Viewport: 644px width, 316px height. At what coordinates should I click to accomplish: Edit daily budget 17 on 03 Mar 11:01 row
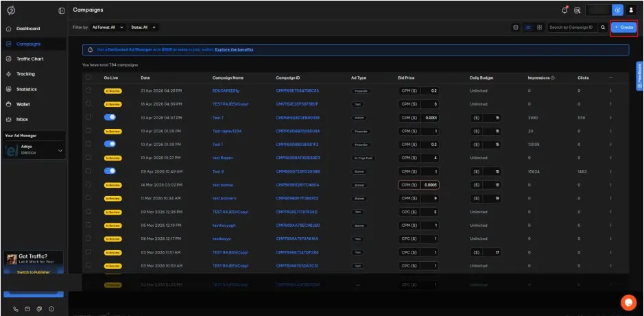click(492, 252)
